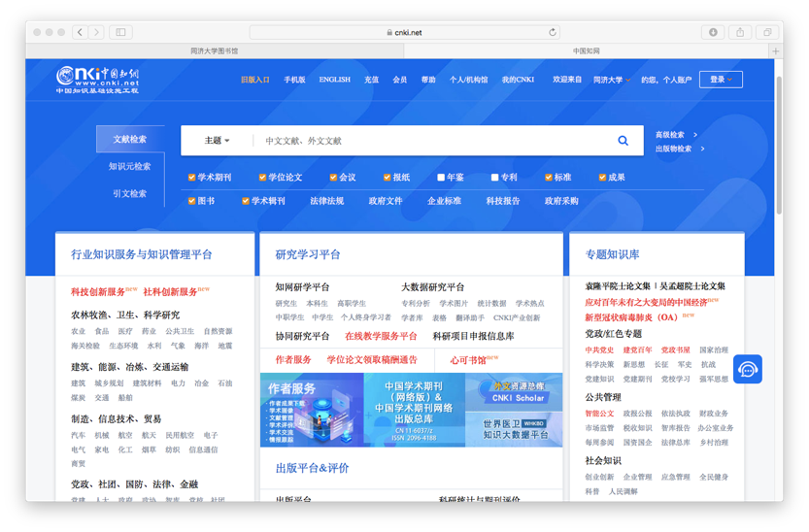
Task: Select the 知识元检索 search tab
Action: pos(129,166)
